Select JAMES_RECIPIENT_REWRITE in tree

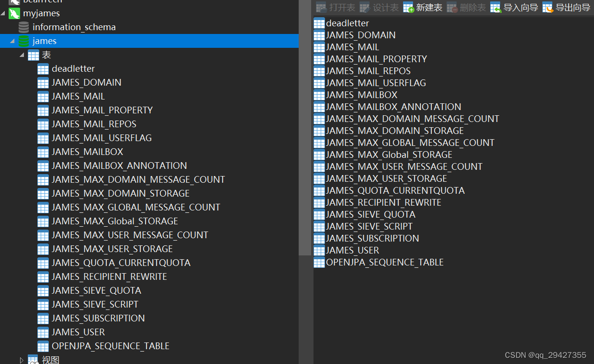click(x=110, y=277)
